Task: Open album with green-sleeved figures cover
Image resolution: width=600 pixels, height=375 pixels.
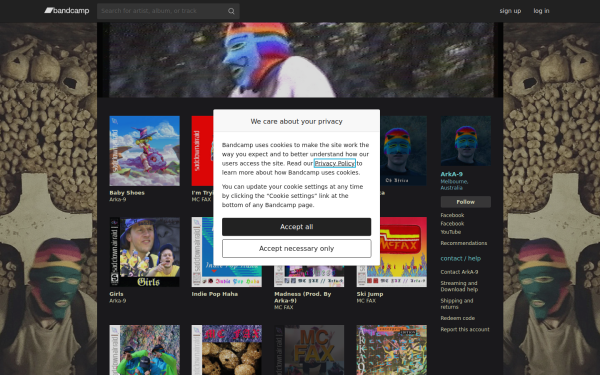Action: pyautogui.click(x=145, y=350)
